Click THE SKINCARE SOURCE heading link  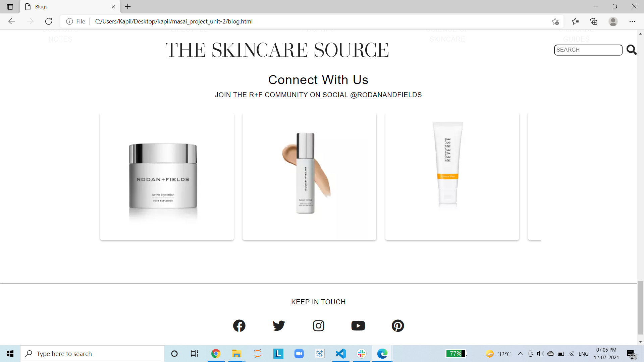277,50
